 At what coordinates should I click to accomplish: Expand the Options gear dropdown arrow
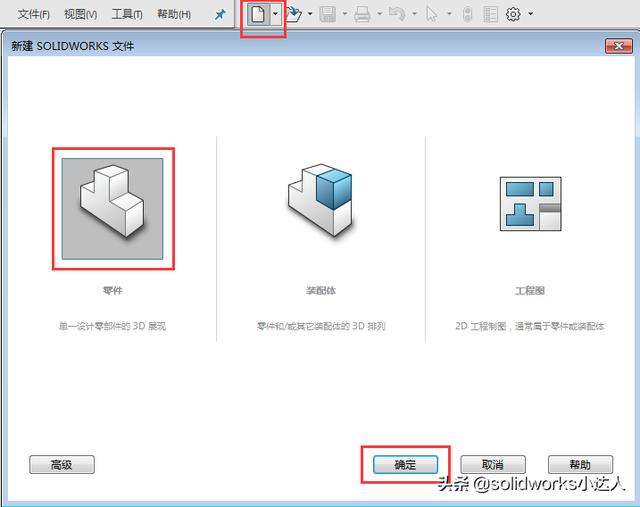pyautogui.click(x=531, y=14)
